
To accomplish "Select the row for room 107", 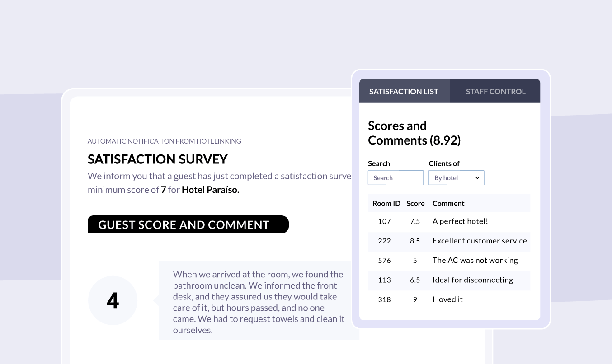I will point(449,221).
